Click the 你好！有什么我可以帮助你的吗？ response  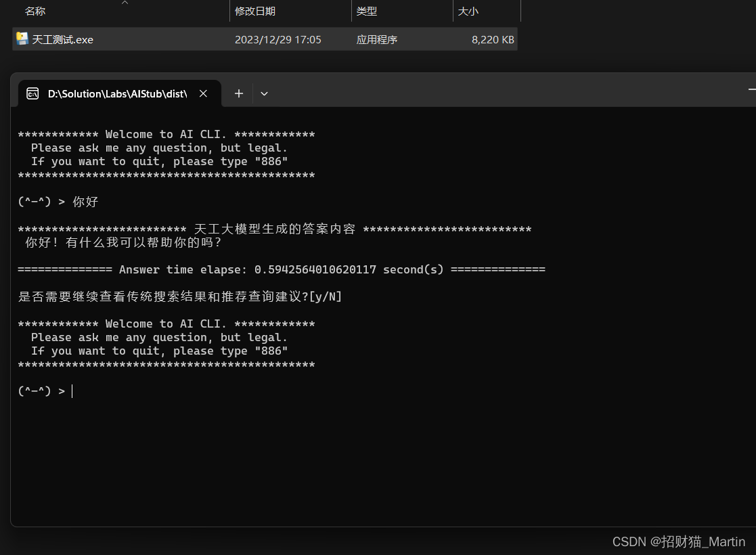[x=124, y=242]
